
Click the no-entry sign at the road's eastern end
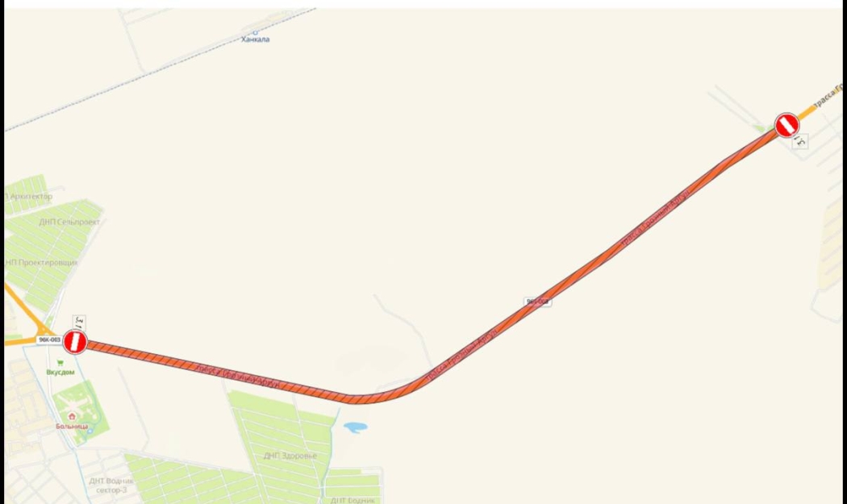(x=787, y=125)
